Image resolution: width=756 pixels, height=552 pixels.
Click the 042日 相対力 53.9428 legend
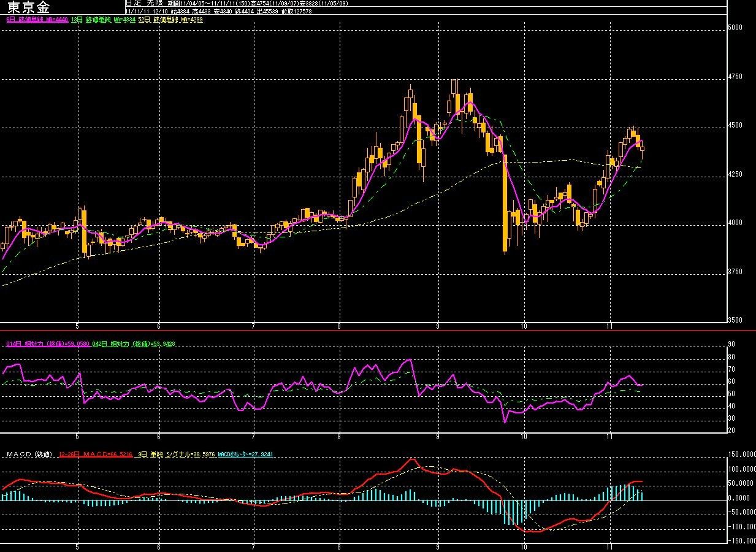(x=134, y=344)
